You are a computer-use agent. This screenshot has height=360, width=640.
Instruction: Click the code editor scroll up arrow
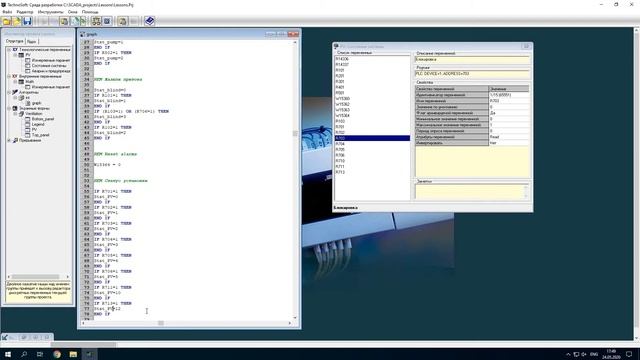(x=295, y=42)
